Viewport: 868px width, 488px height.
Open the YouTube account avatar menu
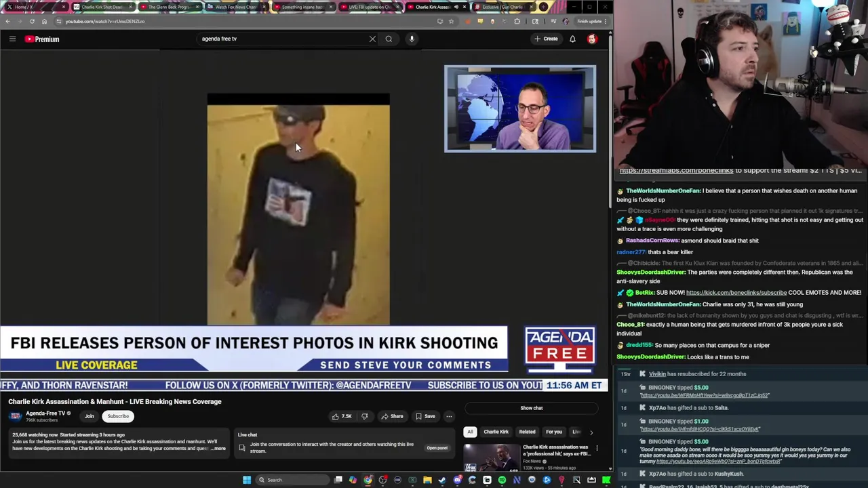pyautogui.click(x=592, y=39)
